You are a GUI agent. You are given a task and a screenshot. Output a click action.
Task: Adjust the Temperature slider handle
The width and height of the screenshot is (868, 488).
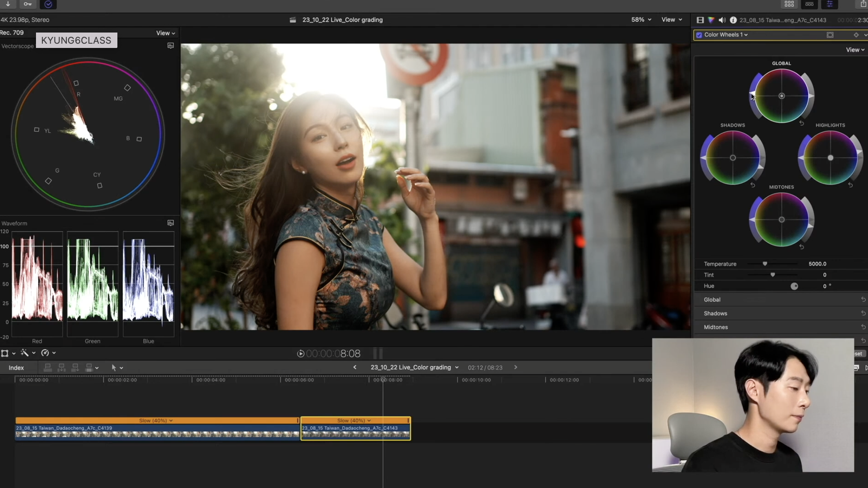pyautogui.click(x=765, y=264)
